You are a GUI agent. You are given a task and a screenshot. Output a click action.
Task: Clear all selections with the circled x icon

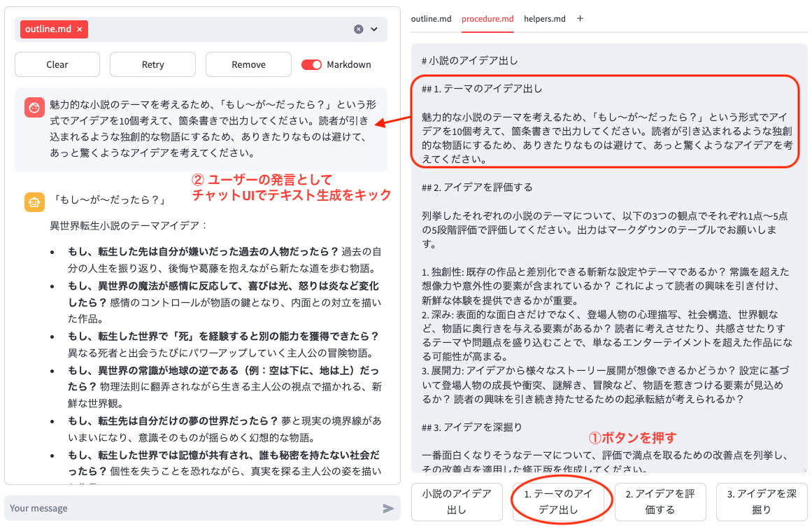click(359, 29)
